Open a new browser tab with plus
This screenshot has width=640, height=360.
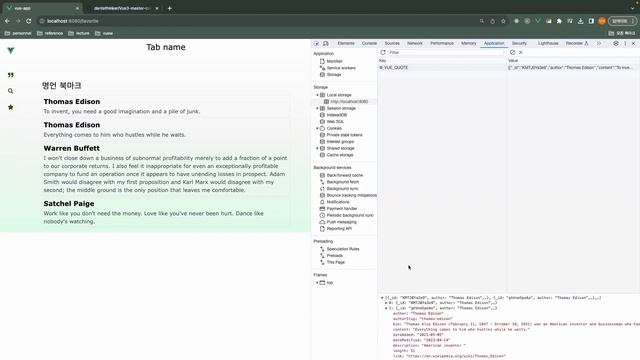(169, 8)
